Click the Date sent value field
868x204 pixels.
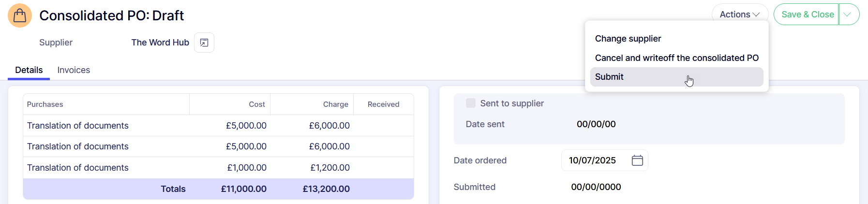[x=596, y=124]
